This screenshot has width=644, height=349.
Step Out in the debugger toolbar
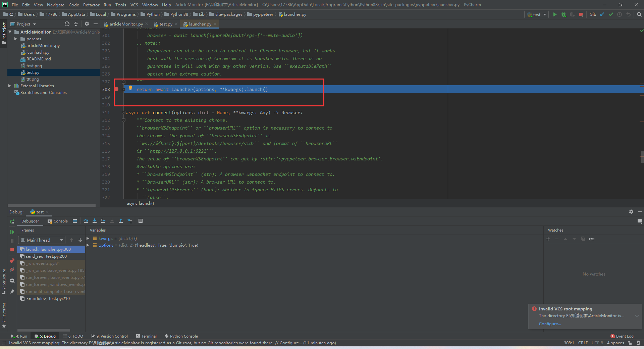tap(121, 221)
